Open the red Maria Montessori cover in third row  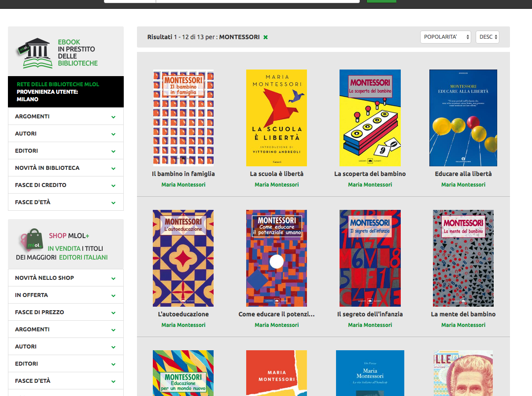tap(277, 373)
